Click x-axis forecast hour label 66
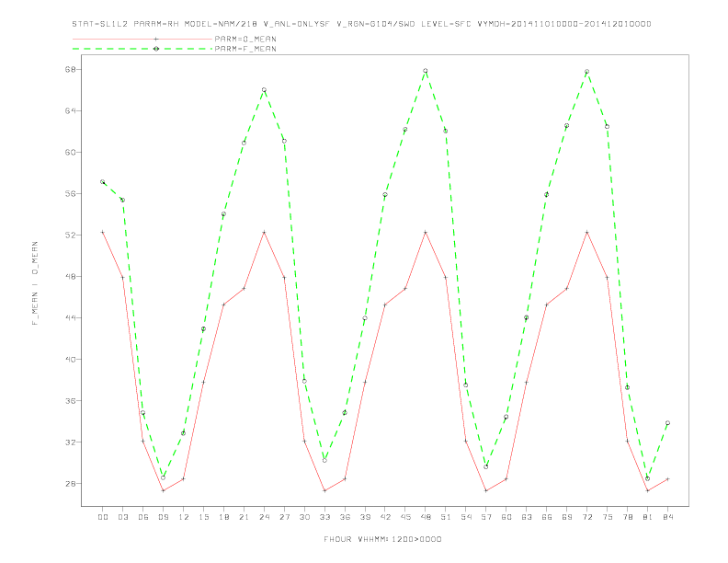Viewport: 728px width, 563px height. click(x=547, y=517)
